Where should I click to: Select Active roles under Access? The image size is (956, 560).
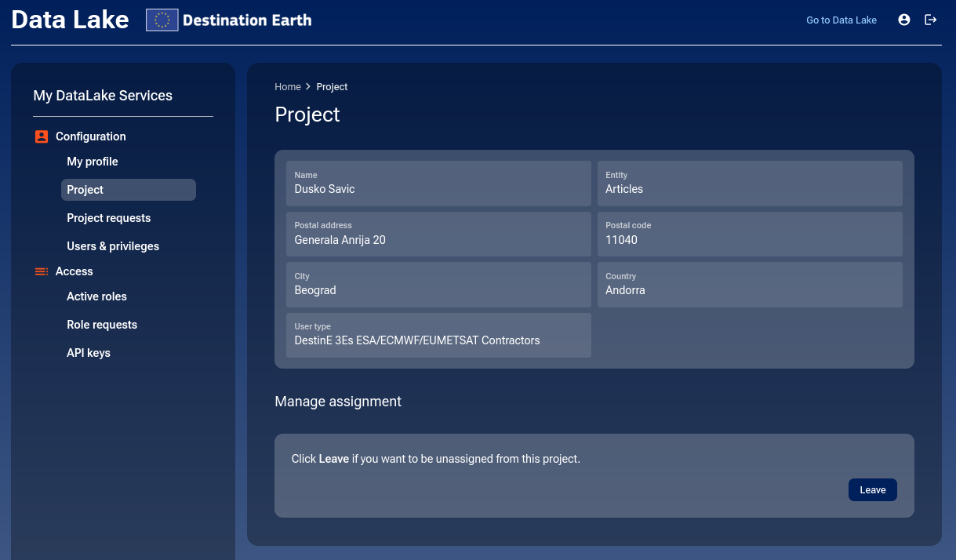96,296
